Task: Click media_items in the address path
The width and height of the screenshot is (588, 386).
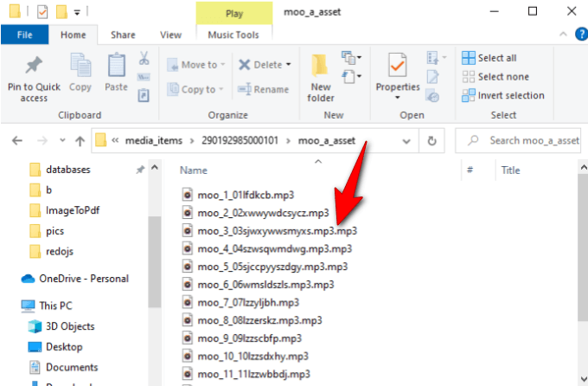Action: pyautogui.click(x=154, y=141)
